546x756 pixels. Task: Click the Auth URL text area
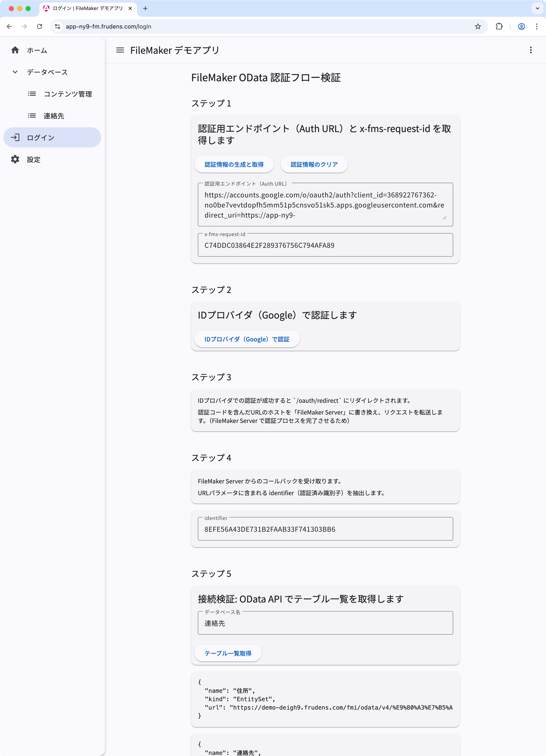[325, 205]
